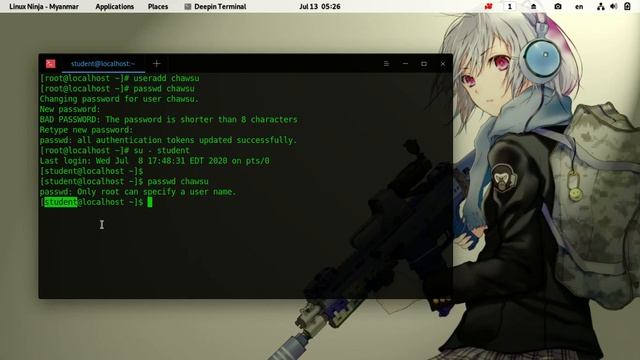The width and height of the screenshot is (640, 360).
Task: Open the clock showing Jul 13 05:26
Action: (x=320, y=7)
